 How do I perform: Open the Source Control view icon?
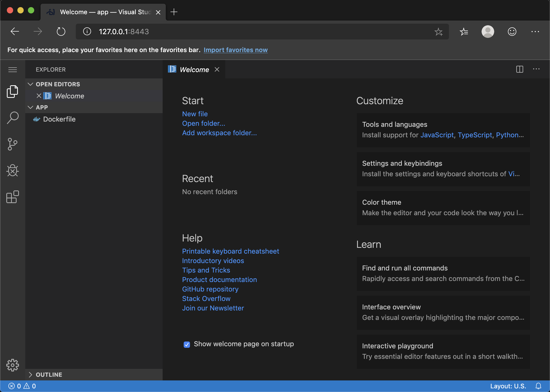13,144
